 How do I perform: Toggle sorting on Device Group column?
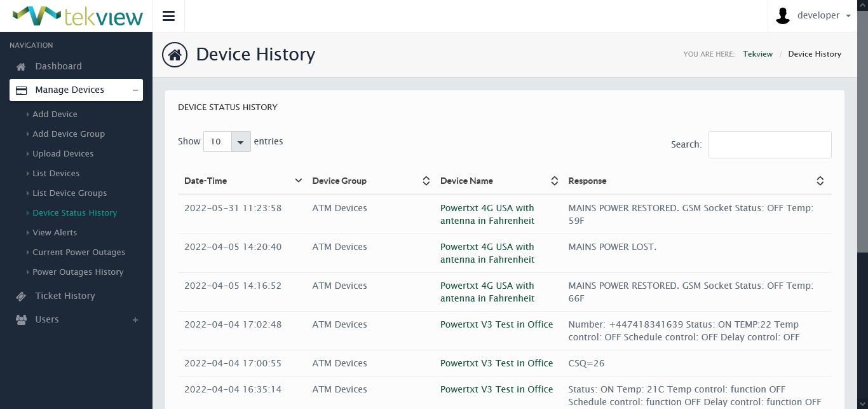click(426, 181)
